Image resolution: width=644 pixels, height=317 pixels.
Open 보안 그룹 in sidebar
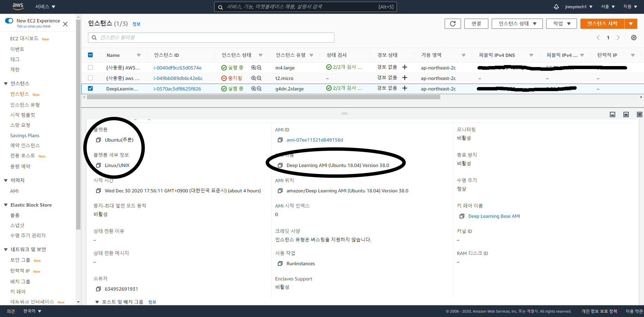click(20, 260)
